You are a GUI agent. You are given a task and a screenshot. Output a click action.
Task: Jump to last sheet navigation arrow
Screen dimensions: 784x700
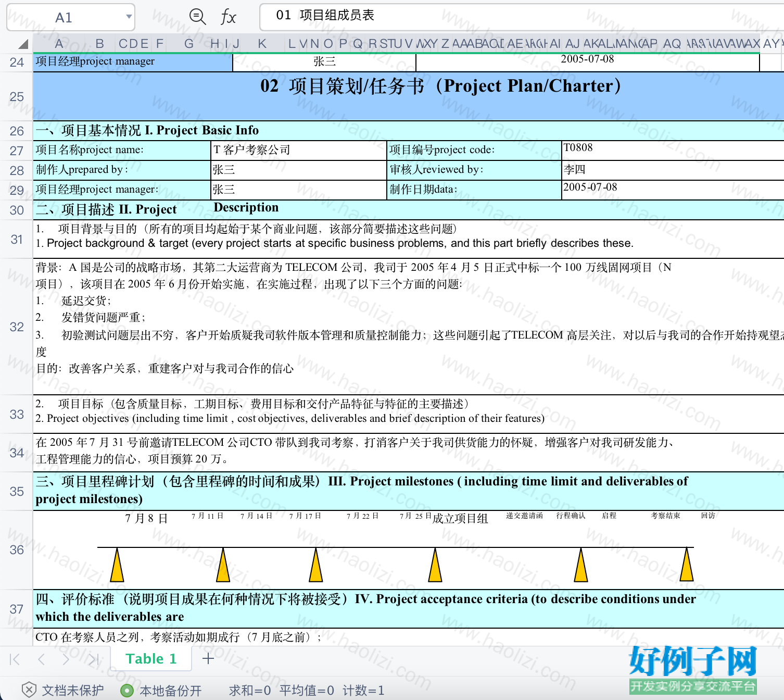tap(93, 659)
